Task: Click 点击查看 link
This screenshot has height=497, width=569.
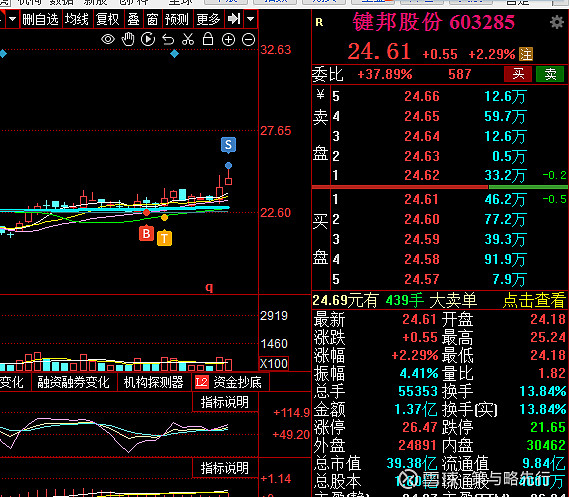Action: (x=534, y=300)
